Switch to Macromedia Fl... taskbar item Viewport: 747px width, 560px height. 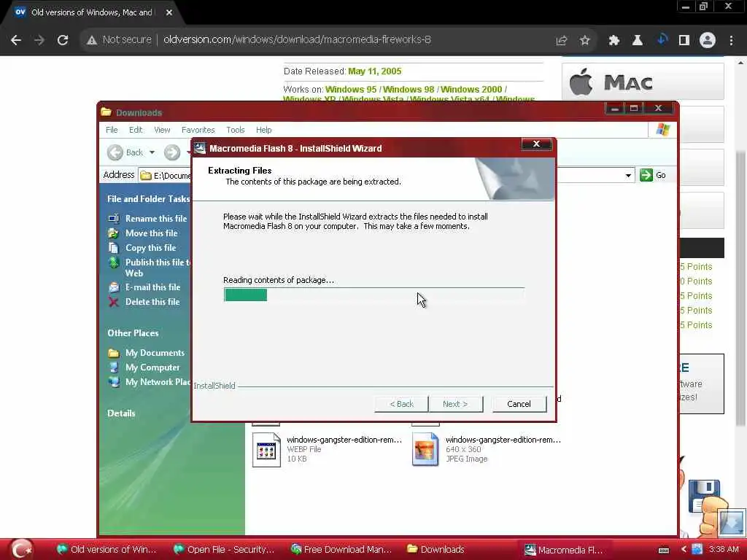pyautogui.click(x=564, y=550)
